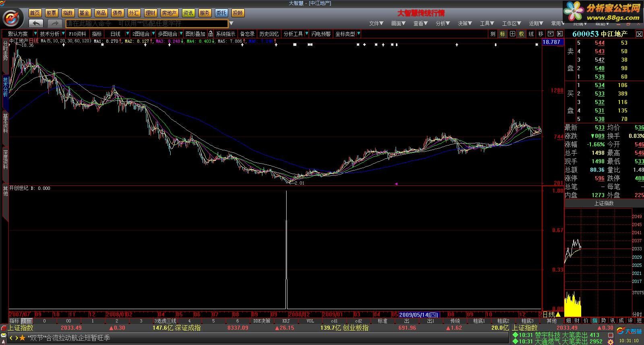The height and width of the screenshot is (345, 644).
Task: Open the 分析 menu
Action: (443, 23)
